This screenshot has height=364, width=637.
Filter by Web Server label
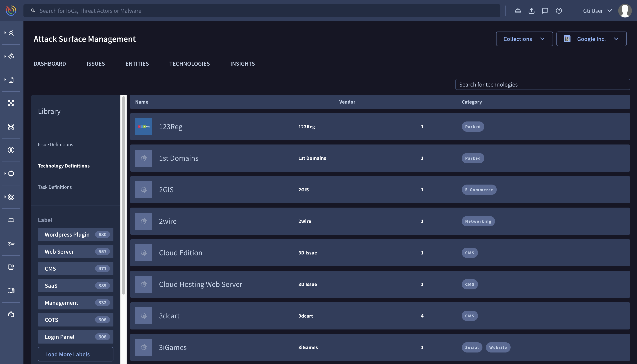click(x=75, y=251)
